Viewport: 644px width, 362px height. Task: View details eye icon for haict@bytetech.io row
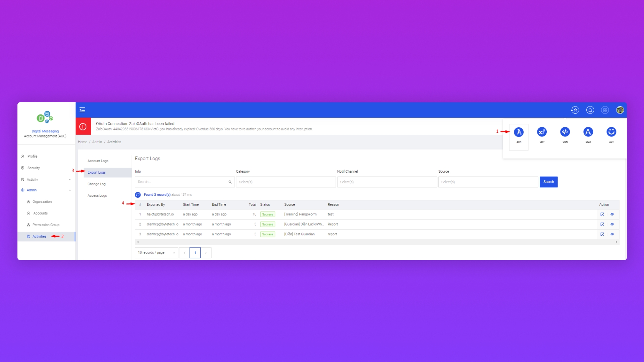point(612,214)
